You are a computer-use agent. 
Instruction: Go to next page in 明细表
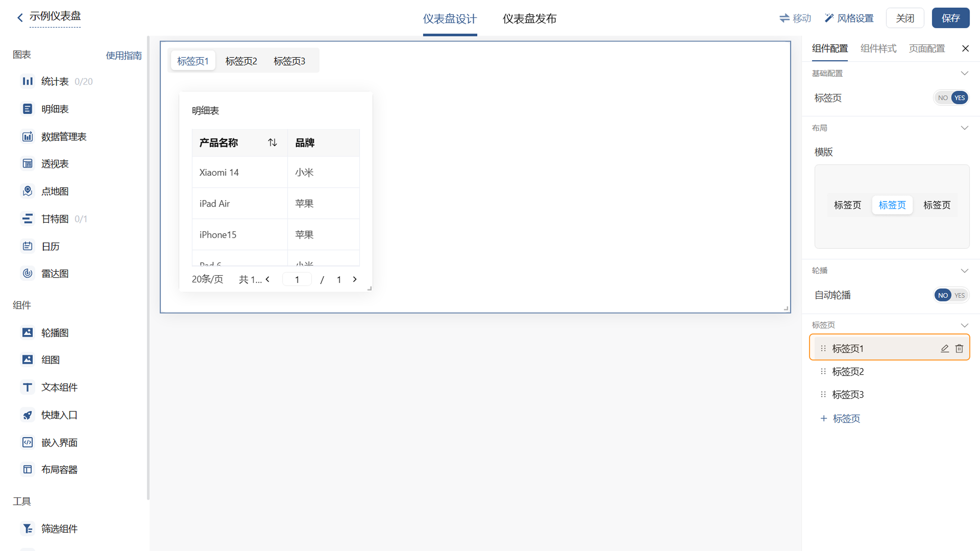coord(354,279)
